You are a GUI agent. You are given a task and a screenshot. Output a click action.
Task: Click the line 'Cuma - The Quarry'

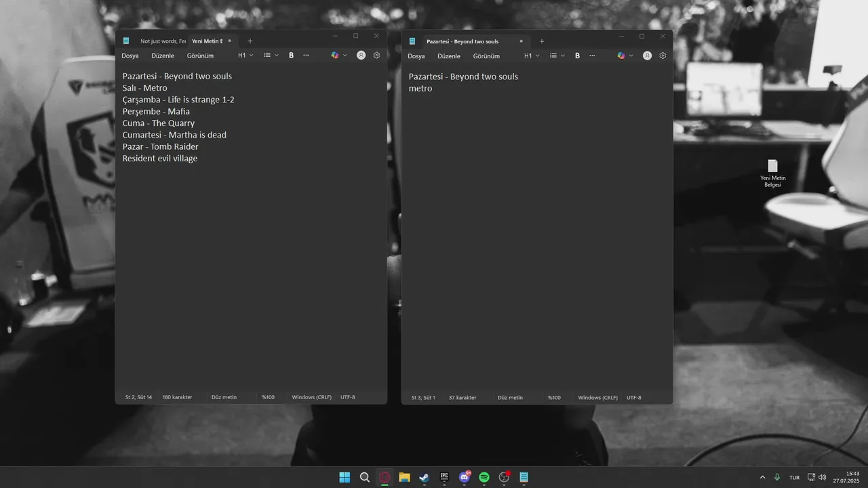point(159,123)
